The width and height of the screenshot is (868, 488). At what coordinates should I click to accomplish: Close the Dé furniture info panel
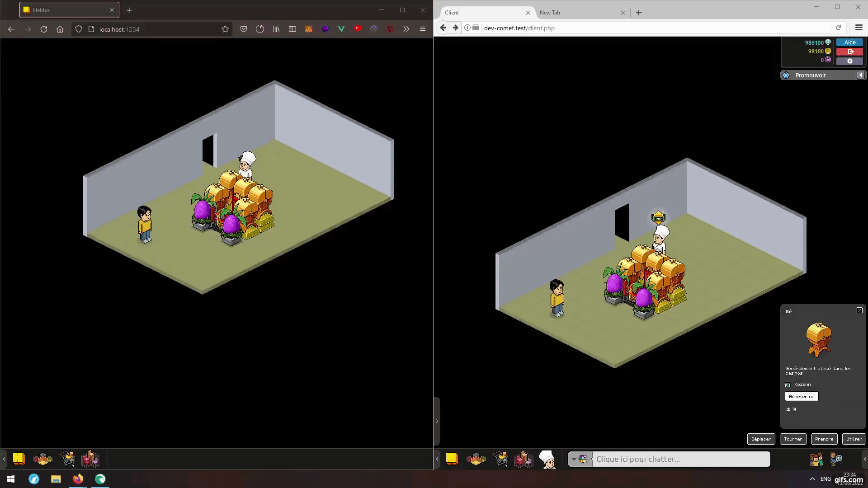[859, 310]
